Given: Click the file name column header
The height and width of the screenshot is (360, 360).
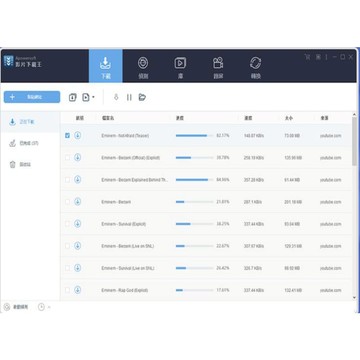Looking at the screenshot, I should click(108, 118).
